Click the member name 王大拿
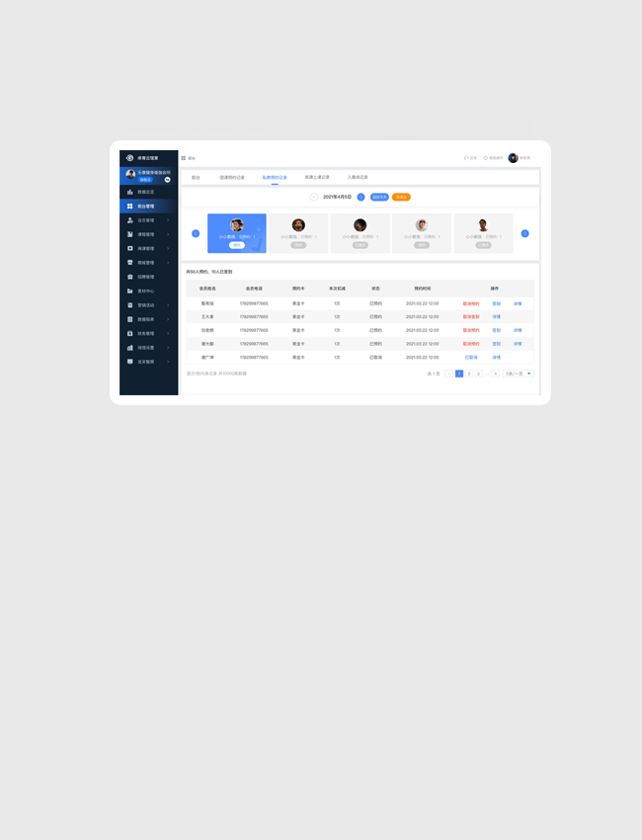Screen dimensions: 642x840 click(x=207, y=317)
